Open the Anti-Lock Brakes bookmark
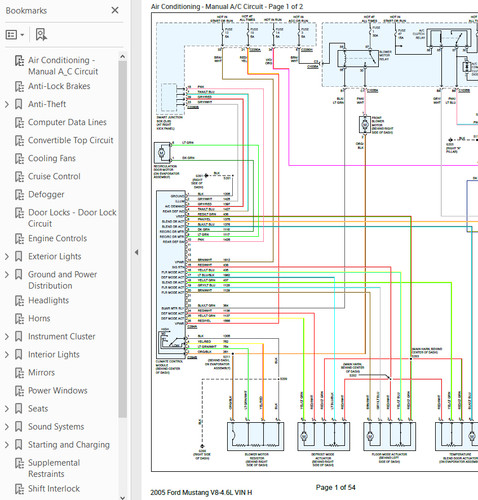The width and height of the screenshot is (478, 500). click(59, 86)
